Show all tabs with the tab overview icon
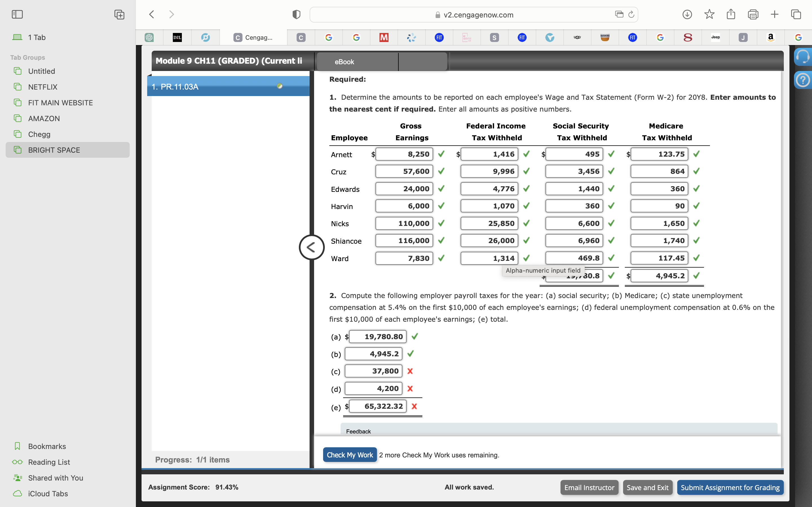The height and width of the screenshot is (507, 812). click(796, 14)
